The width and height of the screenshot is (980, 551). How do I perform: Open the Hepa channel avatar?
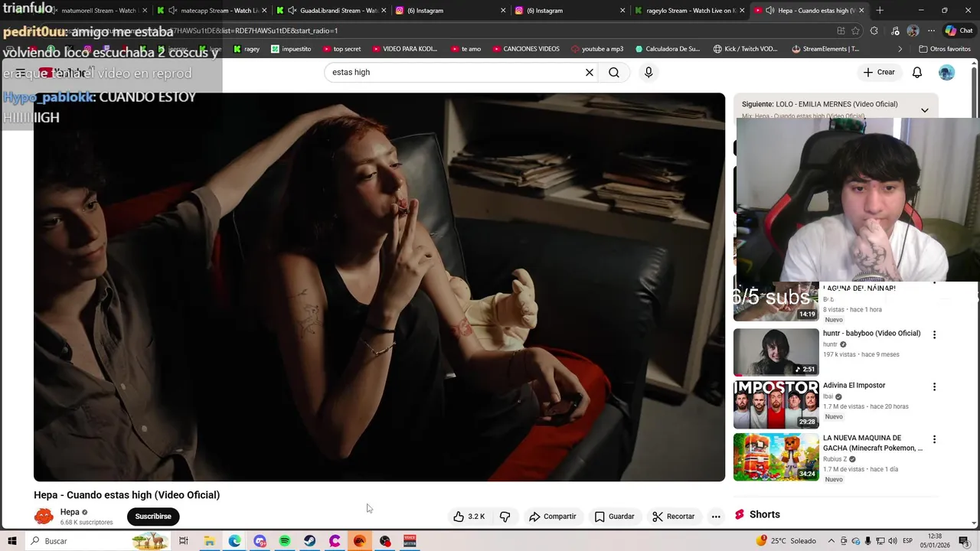44,517
